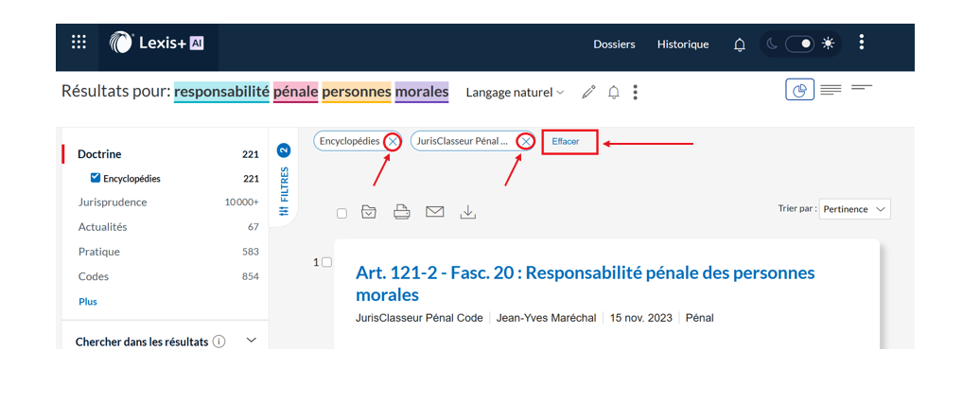The width and height of the screenshot is (980, 404).
Task: Email results via envelope icon
Action: tap(434, 212)
